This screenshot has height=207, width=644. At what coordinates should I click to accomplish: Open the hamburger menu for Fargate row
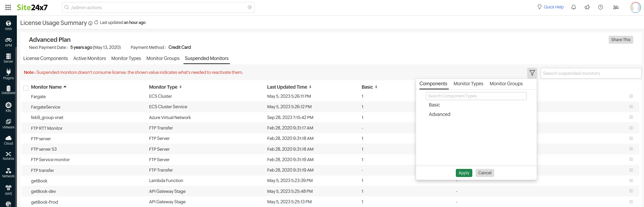tap(631, 96)
